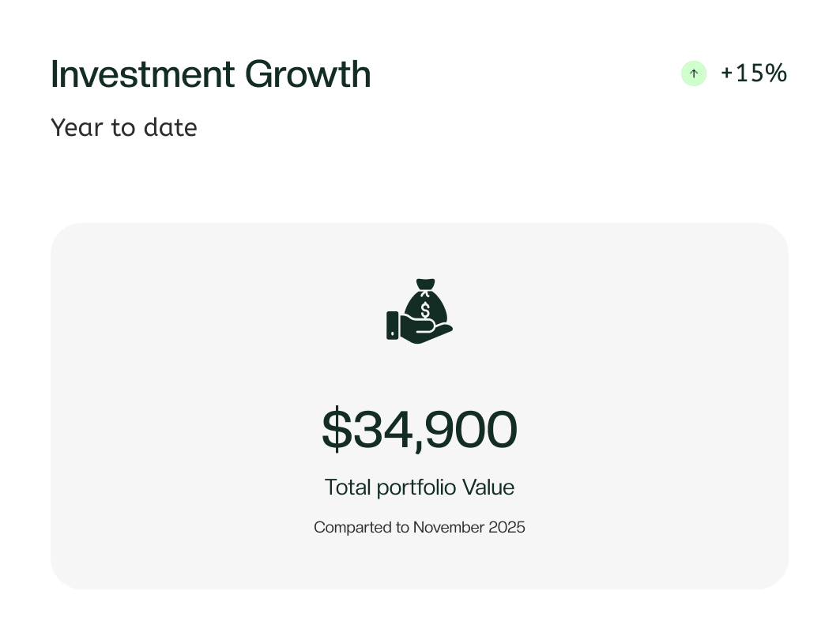This screenshot has height=640, width=840.
Task: Click the Total portfolio Value label
Action: coord(420,488)
